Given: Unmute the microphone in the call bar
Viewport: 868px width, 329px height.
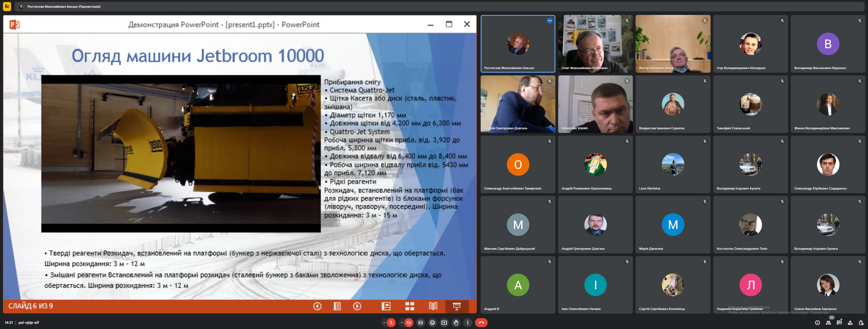Looking at the screenshot, I should [391, 323].
